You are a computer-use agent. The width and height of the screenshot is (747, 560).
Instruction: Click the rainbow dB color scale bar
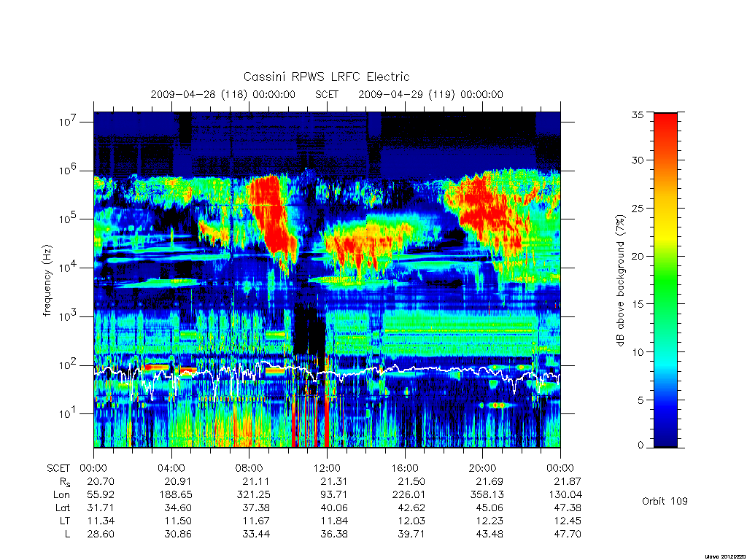[665, 280]
